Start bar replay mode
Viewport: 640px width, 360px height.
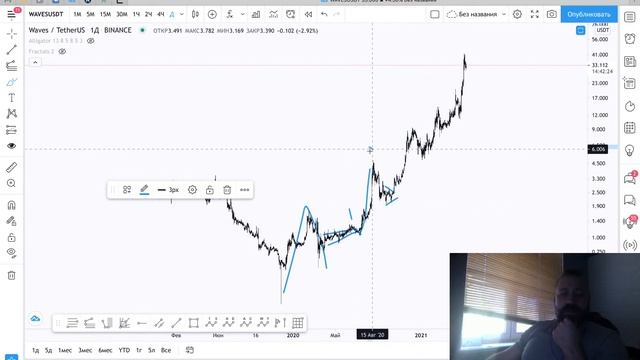[308, 14]
